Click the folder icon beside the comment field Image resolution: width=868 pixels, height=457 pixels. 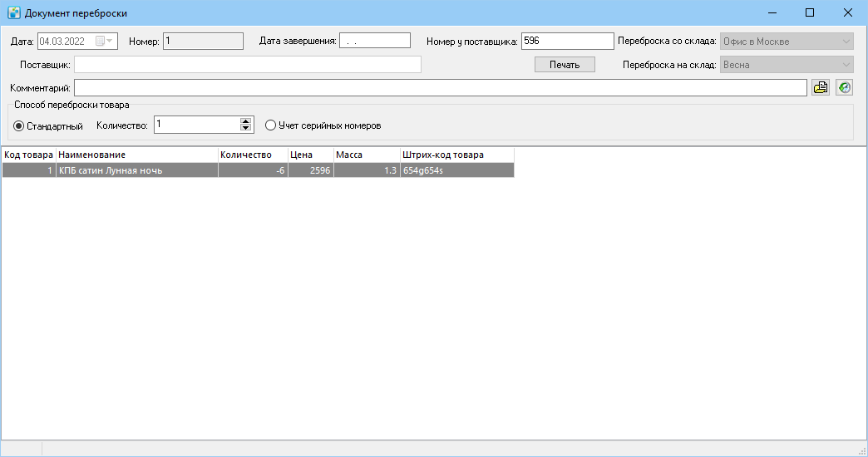821,87
